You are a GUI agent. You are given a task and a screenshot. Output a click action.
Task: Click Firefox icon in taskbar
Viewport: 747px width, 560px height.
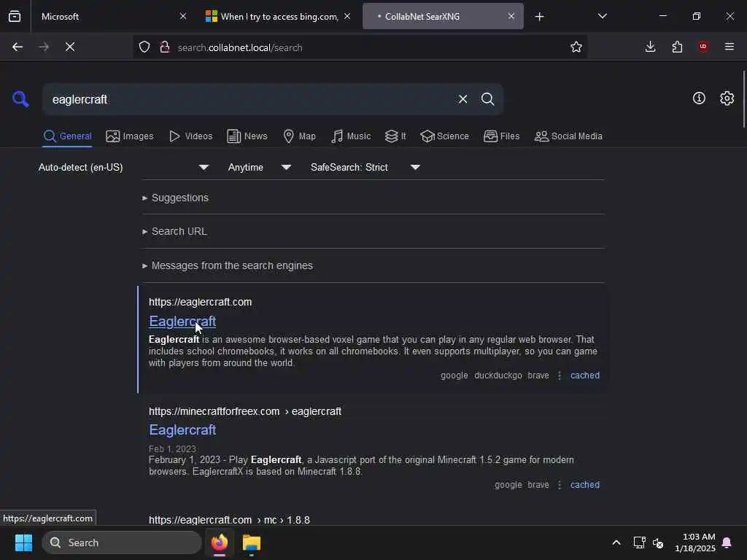pyautogui.click(x=220, y=542)
